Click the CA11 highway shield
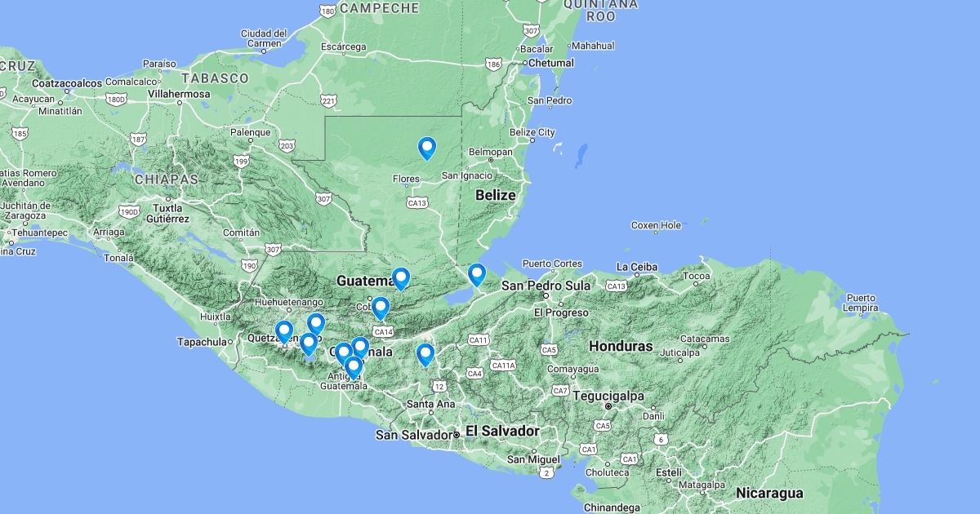The width and height of the screenshot is (980, 514). [x=479, y=339]
